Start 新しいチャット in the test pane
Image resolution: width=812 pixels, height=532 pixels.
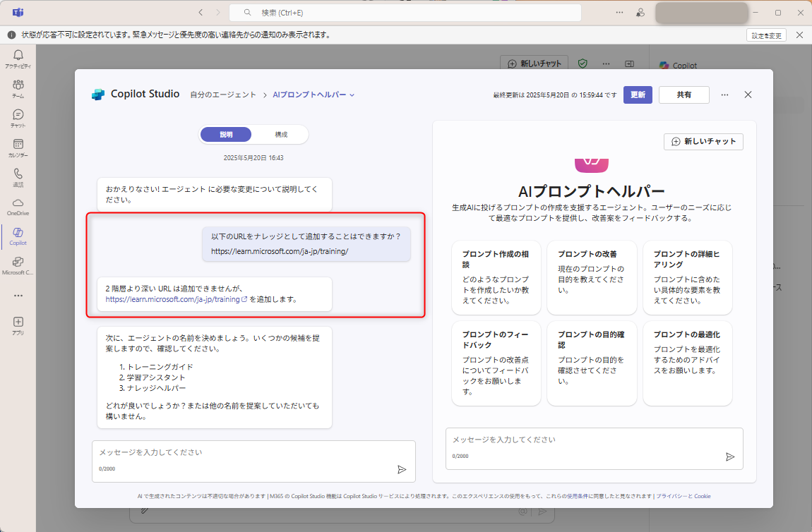(x=703, y=141)
